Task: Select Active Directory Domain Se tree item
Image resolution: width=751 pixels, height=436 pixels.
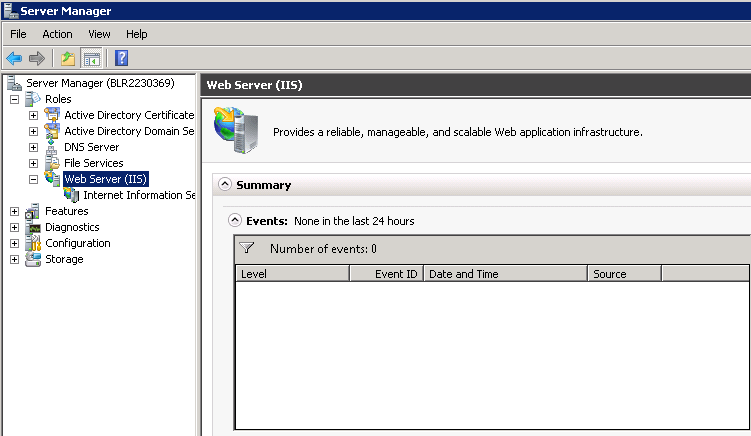Action: coord(129,131)
